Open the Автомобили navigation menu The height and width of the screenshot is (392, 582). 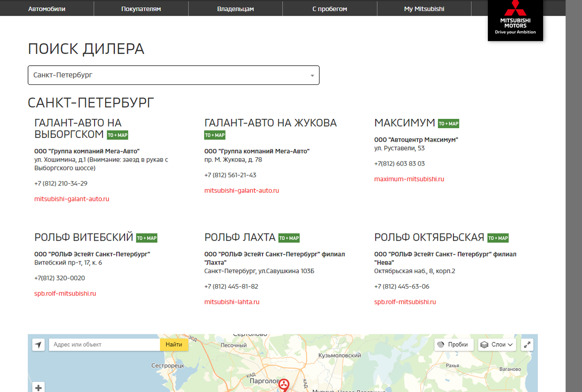pyautogui.click(x=47, y=9)
